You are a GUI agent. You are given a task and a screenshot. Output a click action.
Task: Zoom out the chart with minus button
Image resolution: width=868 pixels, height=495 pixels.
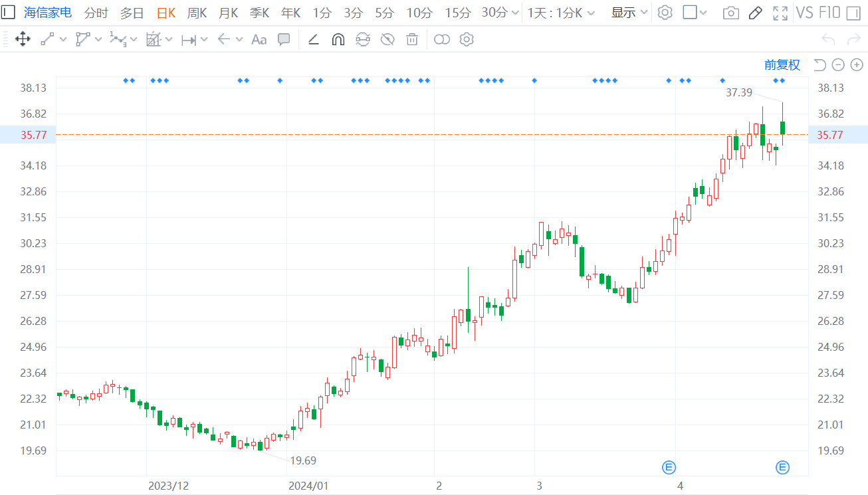838,64
